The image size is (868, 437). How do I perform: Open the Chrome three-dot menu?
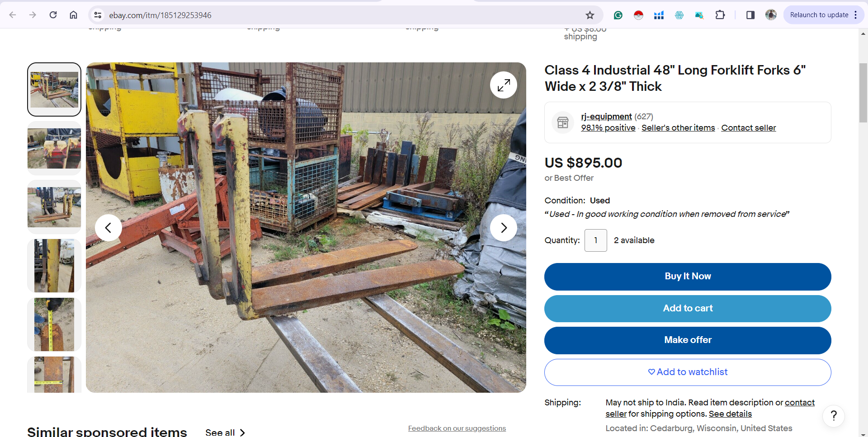(x=855, y=15)
